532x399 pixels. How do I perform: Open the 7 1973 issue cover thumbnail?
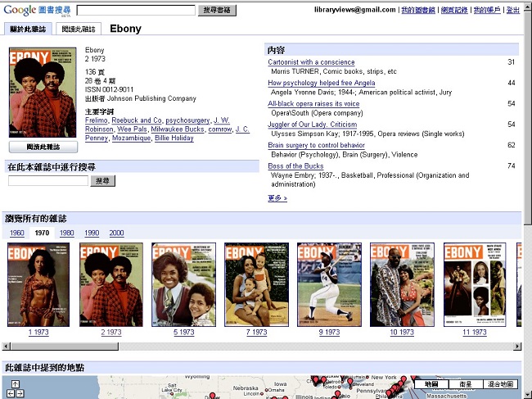click(256, 284)
